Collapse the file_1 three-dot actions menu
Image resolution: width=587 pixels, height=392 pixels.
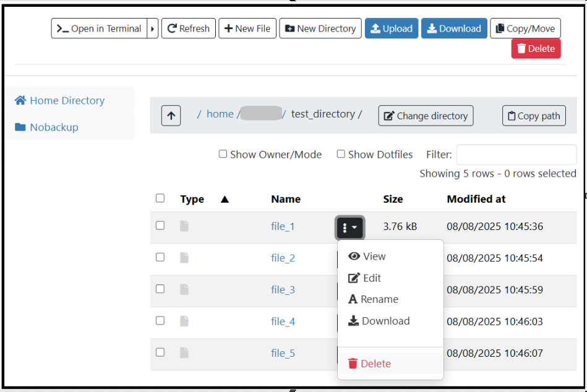(349, 228)
